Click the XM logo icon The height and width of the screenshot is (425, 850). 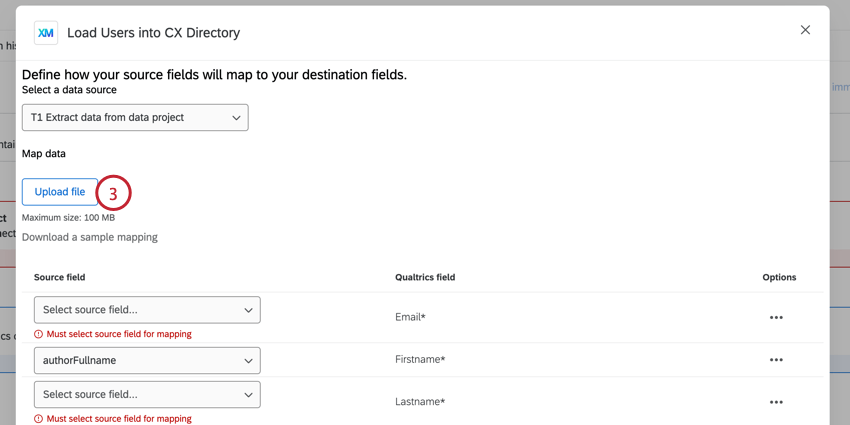pyautogui.click(x=46, y=33)
